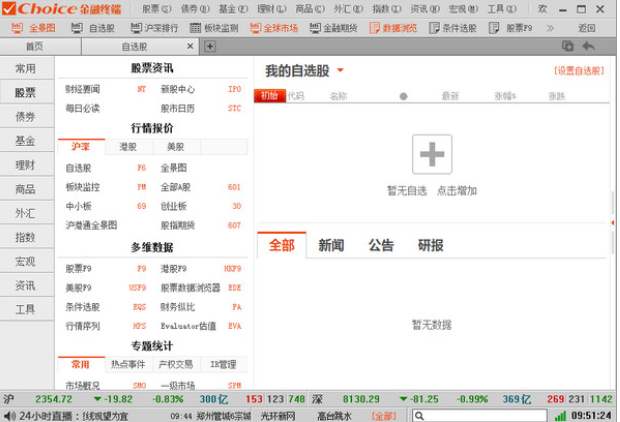The height and width of the screenshot is (422, 620).
Task: Switch to 产权交易 statistics tab
Action: [176, 364]
